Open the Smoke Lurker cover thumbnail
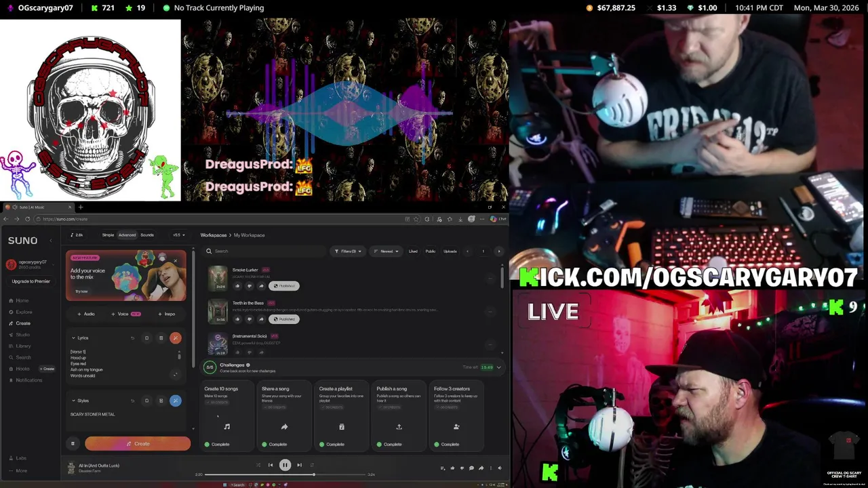868x488 pixels. coord(218,278)
